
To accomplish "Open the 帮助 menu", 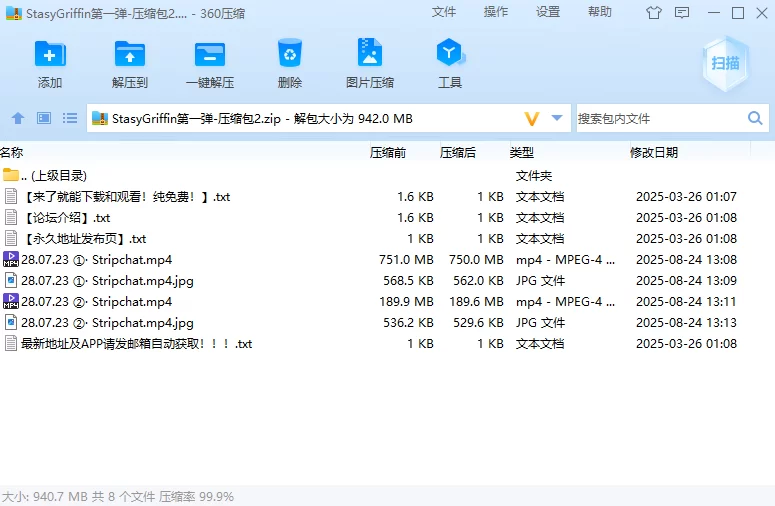I will pyautogui.click(x=600, y=12).
